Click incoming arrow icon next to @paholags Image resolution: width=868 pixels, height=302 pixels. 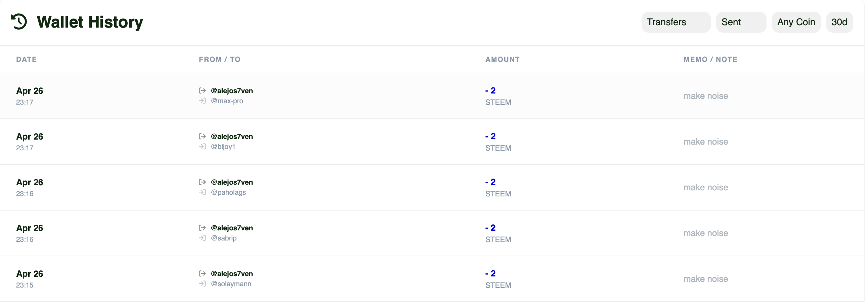tap(202, 192)
